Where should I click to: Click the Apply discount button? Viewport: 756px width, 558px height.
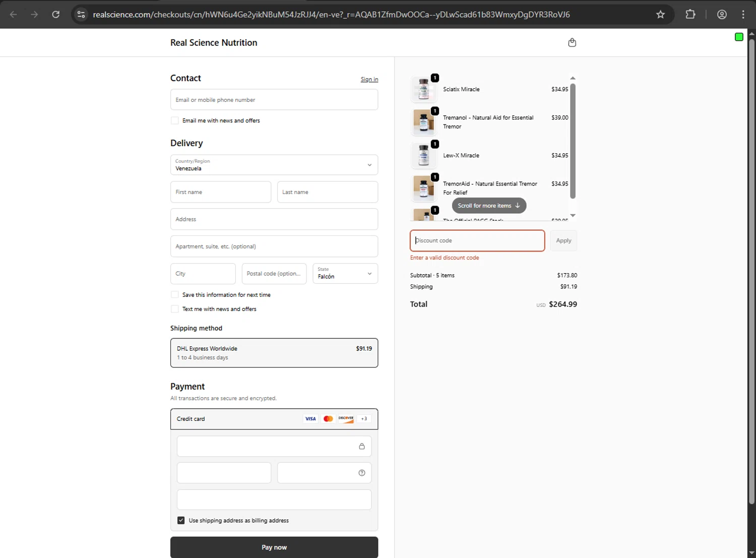coord(563,240)
